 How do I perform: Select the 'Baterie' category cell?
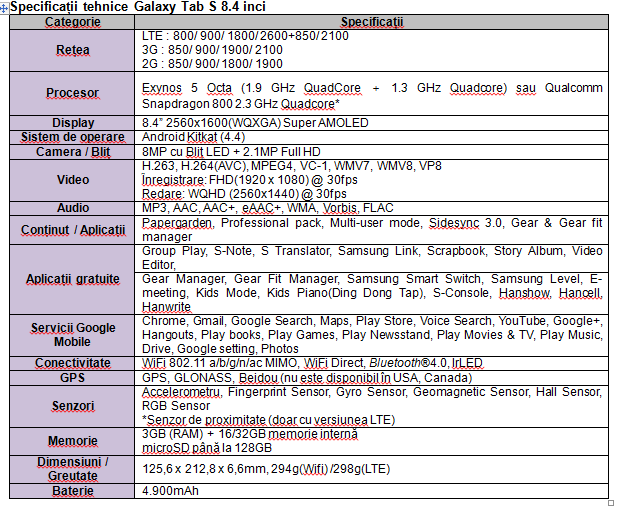click(72, 491)
